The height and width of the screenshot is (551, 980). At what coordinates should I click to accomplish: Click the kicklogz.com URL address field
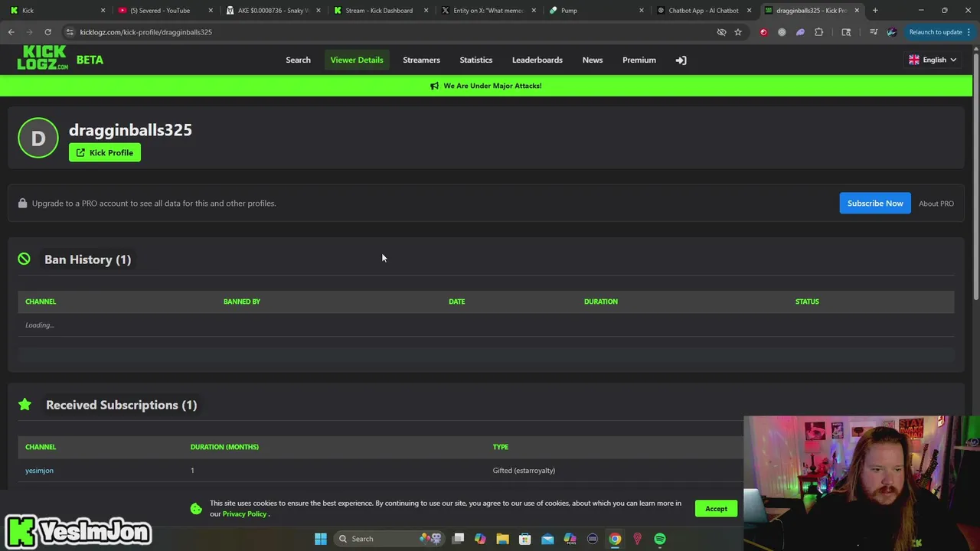pos(145,32)
